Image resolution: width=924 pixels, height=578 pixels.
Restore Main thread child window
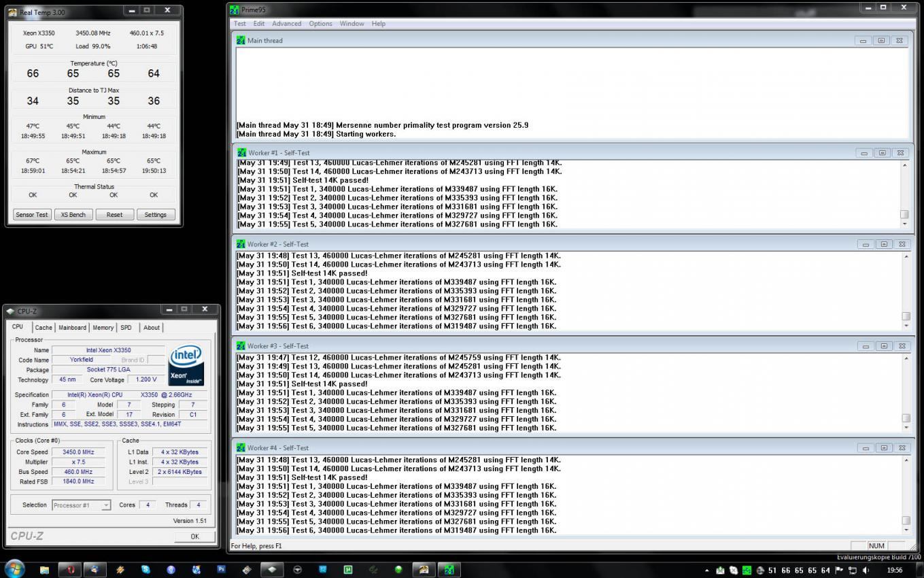pos(881,41)
